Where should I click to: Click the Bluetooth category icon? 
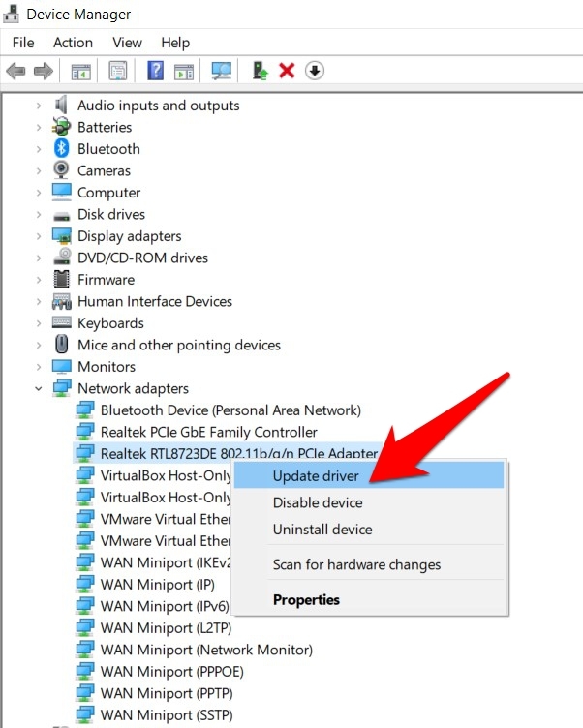click(61, 148)
